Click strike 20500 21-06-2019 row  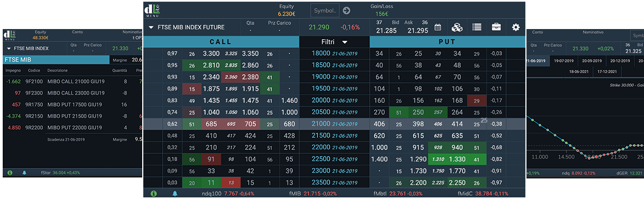[x=334, y=112]
